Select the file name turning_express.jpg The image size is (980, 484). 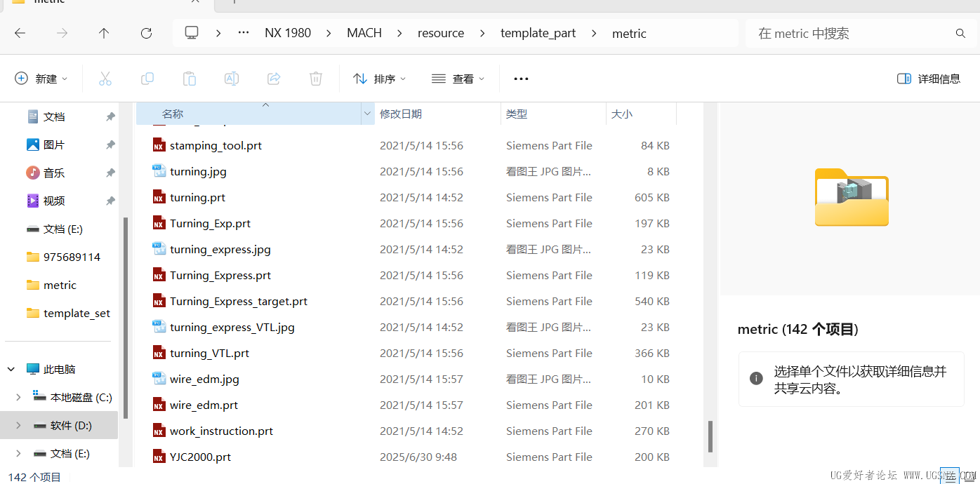[x=220, y=249]
